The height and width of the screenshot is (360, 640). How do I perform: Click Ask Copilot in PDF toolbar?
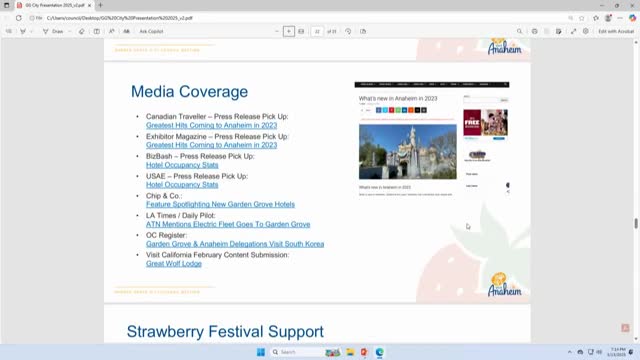point(151,31)
